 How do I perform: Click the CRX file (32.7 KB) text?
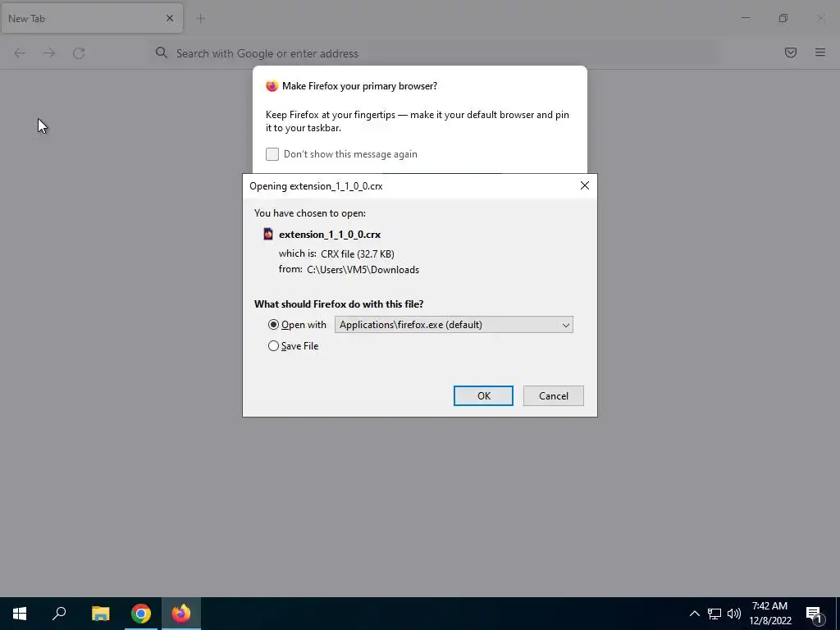point(358,254)
